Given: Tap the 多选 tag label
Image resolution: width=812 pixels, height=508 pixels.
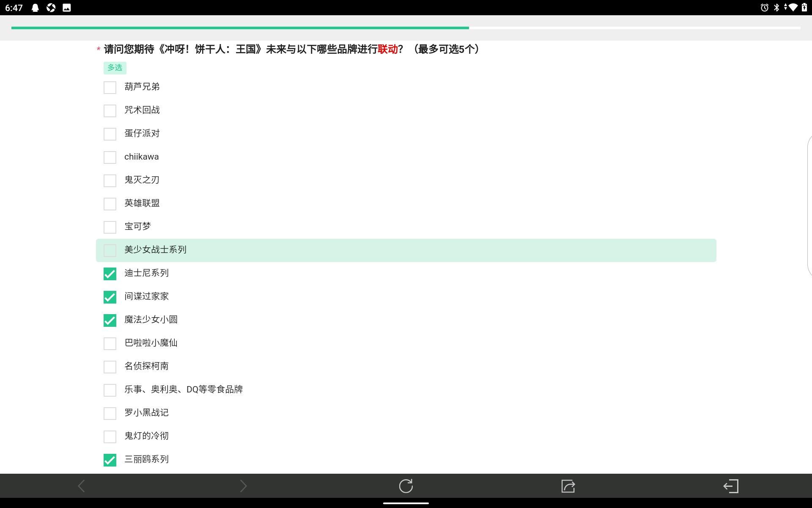Looking at the screenshot, I should pyautogui.click(x=115, y=68).
